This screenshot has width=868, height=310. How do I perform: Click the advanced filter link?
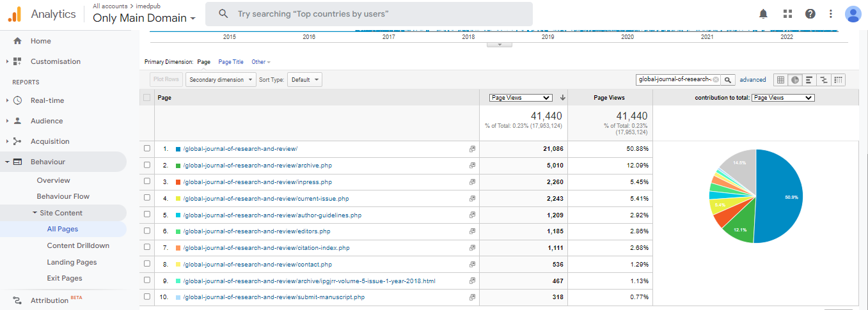click(x=752, y=80)
